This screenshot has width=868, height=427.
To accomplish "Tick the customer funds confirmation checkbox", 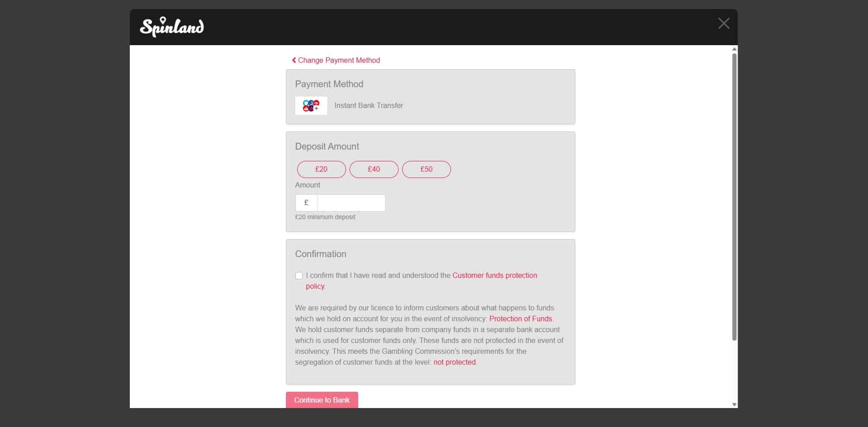I will (299, 276).
